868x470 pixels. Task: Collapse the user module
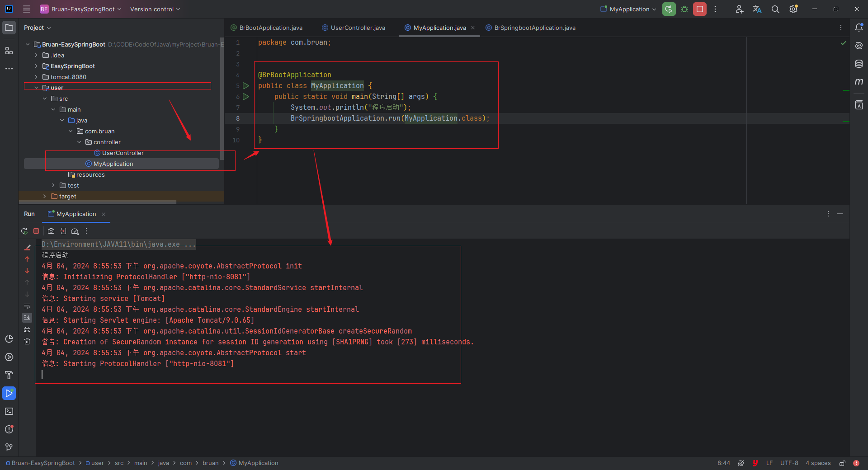pyautogui.click(x=36, y=88)
